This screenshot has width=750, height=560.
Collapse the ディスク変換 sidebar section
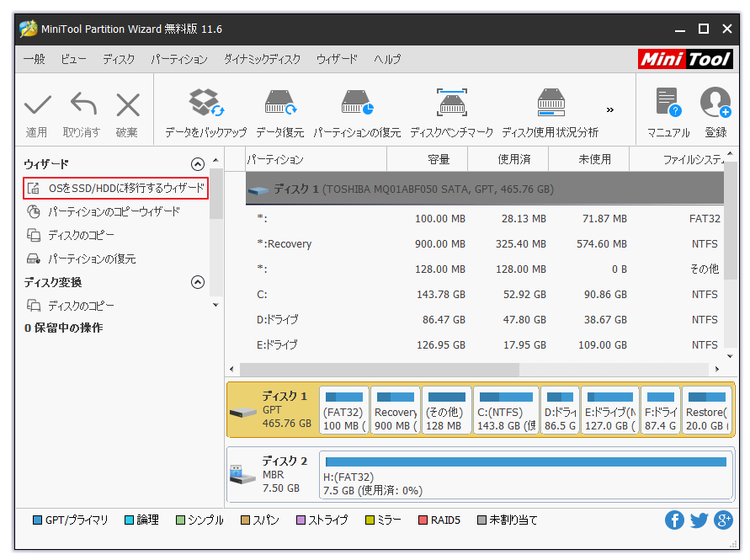[198, 282]
